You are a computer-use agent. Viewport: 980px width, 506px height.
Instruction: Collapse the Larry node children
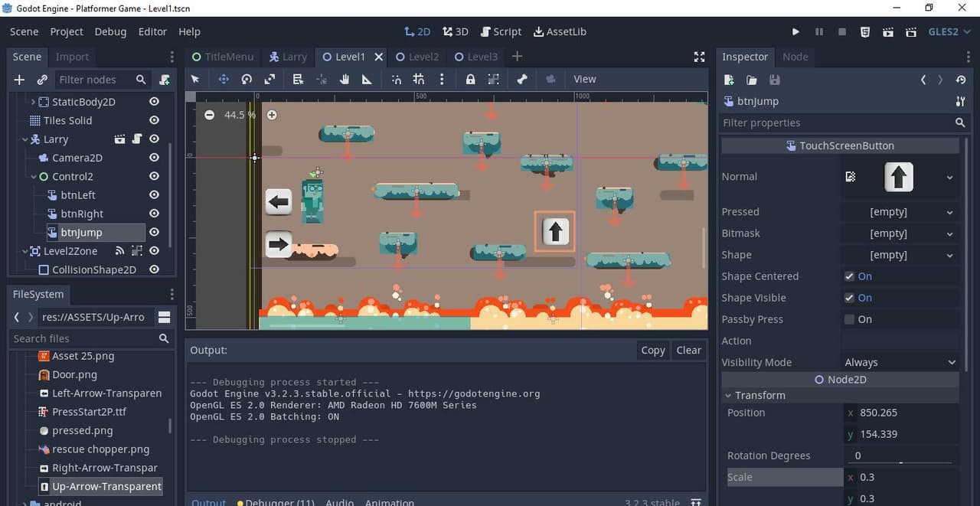25,139
